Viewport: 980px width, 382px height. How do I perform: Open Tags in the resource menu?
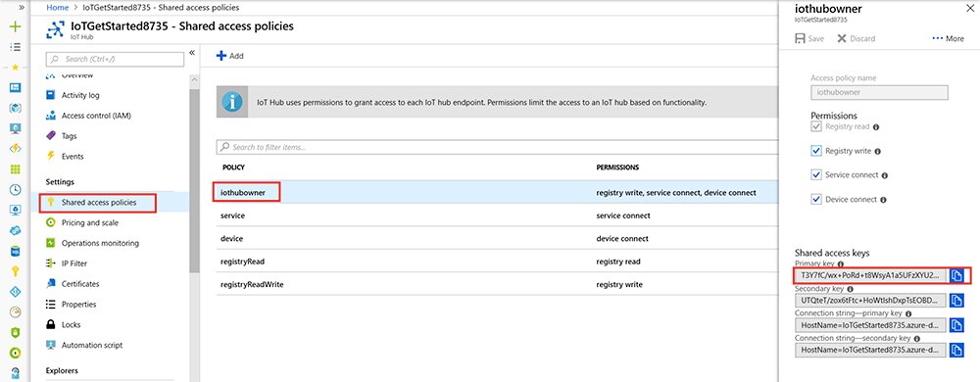pos(61,136)
